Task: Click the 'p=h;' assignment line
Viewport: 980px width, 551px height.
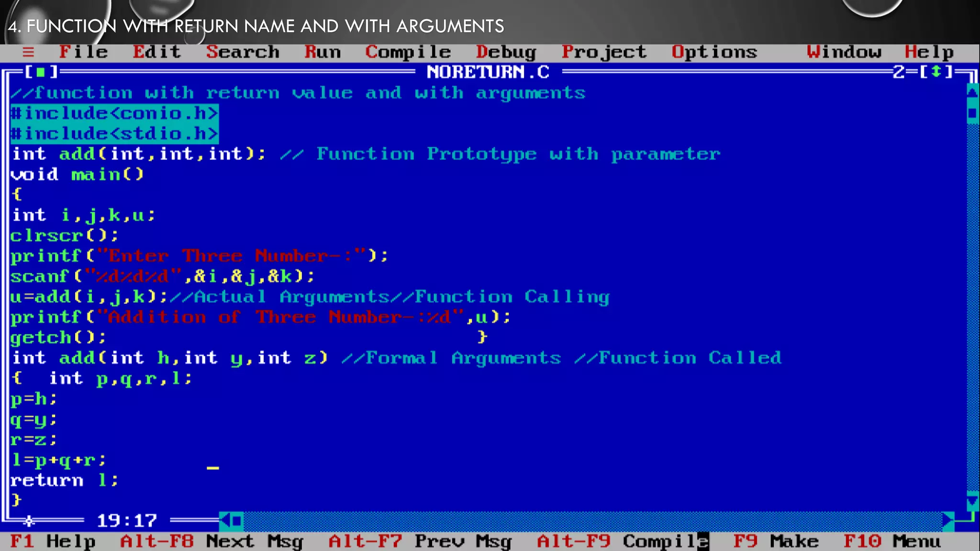Action: 34,399
